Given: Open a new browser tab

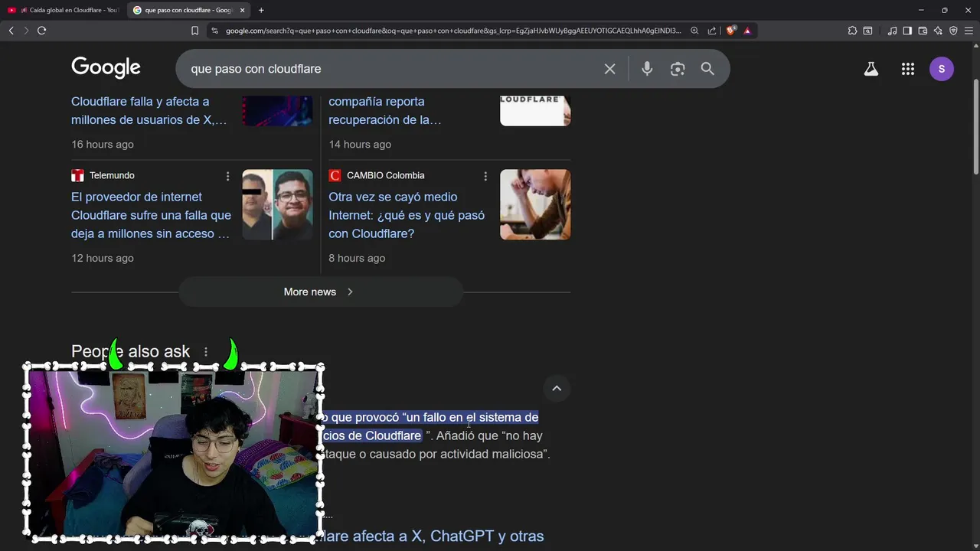Looking at the screenshot, I should click(261, 10).
